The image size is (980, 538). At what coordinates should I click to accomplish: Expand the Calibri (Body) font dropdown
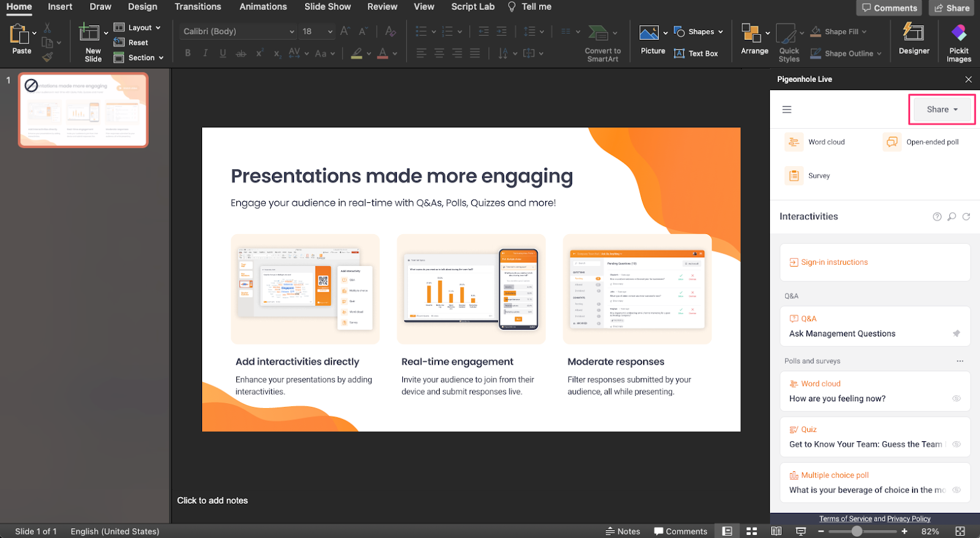pyautogui.click(x=292, y=32)
